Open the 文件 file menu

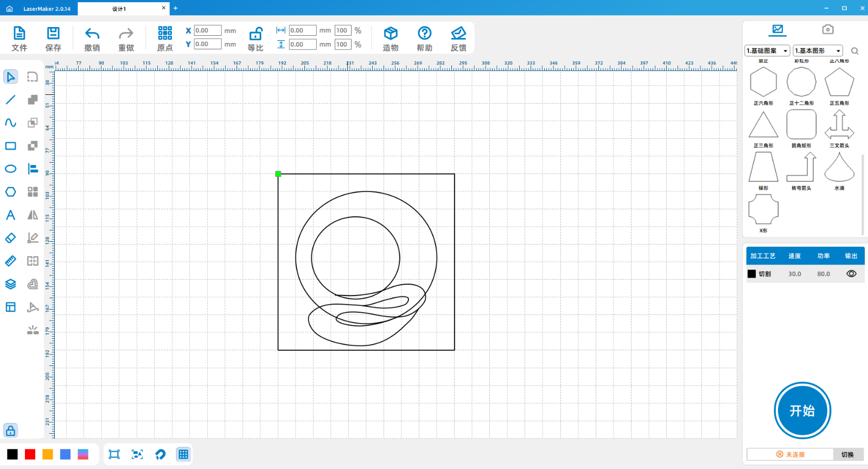[x=20, y=38]
